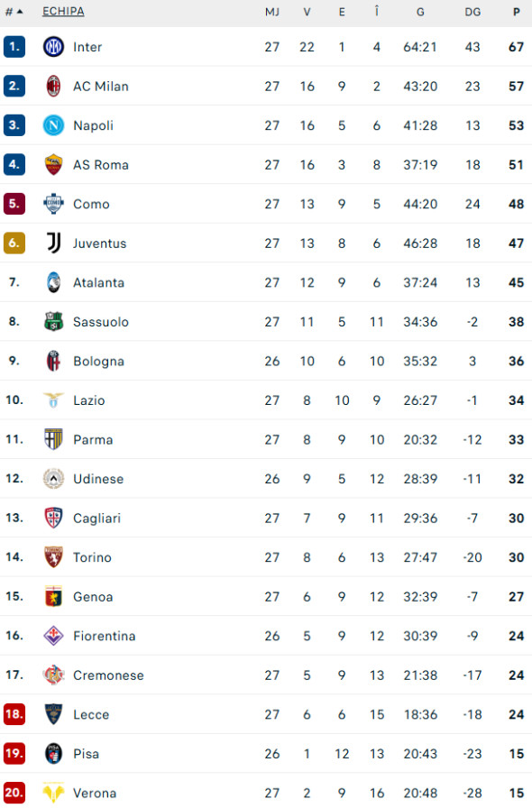
Task: Open the Verona team page link
Action: click(95, 793)
